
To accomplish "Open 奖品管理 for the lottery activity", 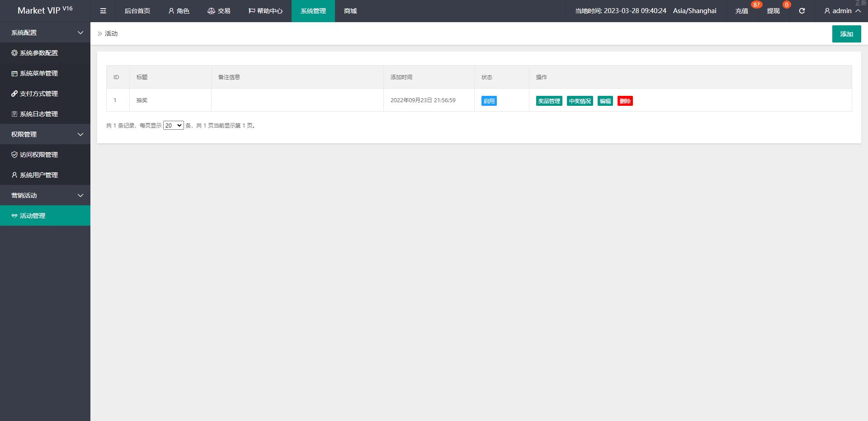I will [x=549, y=101].
